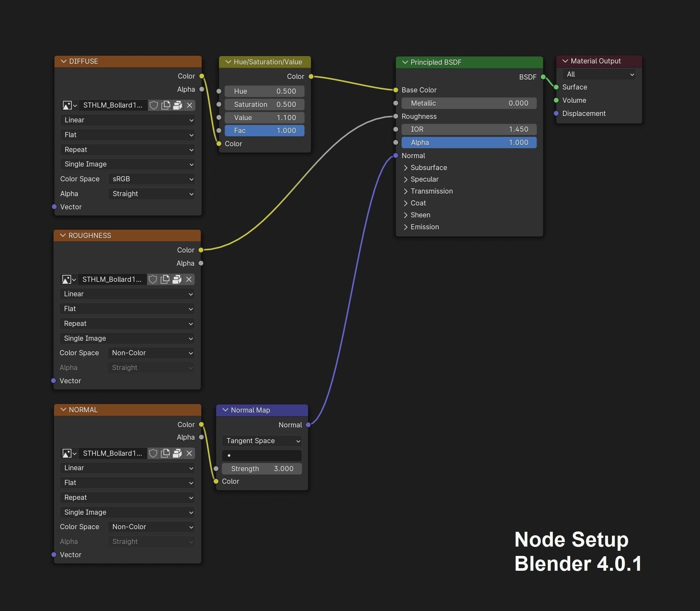This screenshot has height=611, width=700.
Task: Click the Metallic value field
Action: (x=469, y=103)
